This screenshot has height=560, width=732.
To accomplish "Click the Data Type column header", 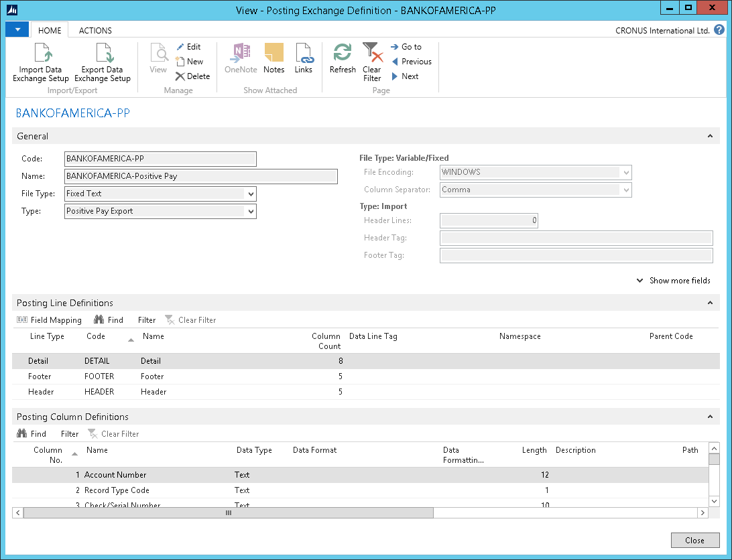I will tap(254, 450).
